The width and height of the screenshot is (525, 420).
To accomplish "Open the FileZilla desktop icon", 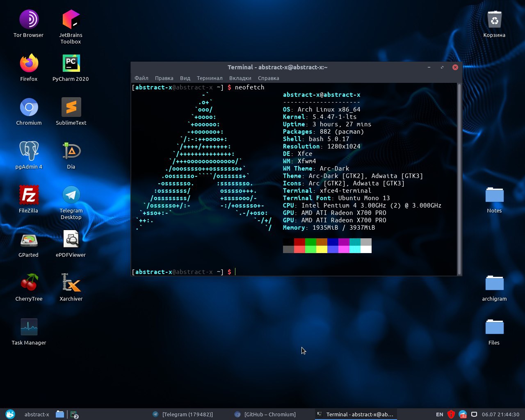I will point(29,200).
